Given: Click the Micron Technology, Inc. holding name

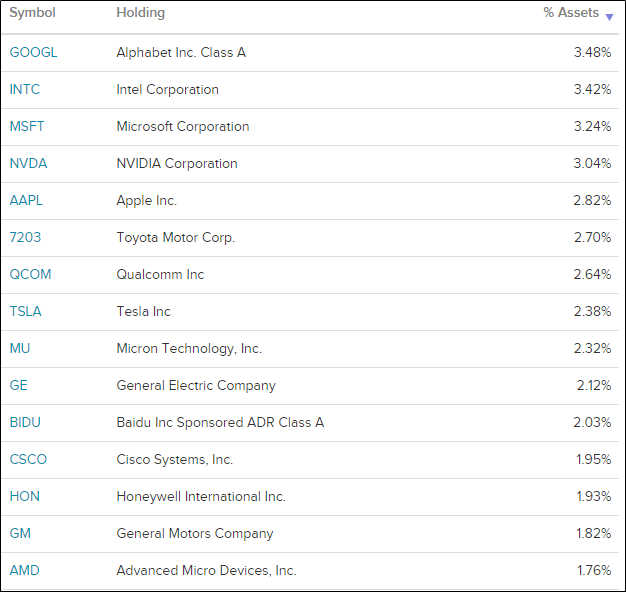Looking at the screenshot, I should click(189, 348).
